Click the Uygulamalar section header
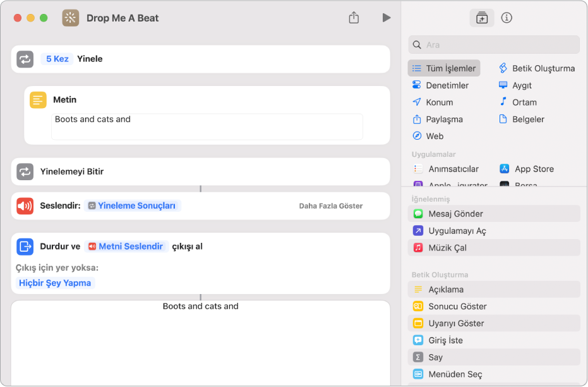This screenshot has height=387, width=588. (x=434, y=154)
